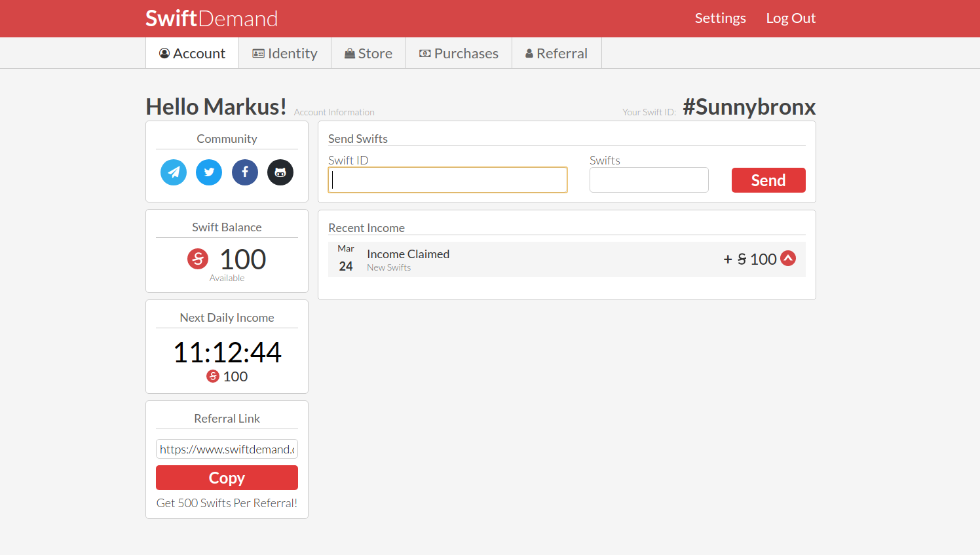
Task: Open the Referral tab
Action: coord(556,53)
